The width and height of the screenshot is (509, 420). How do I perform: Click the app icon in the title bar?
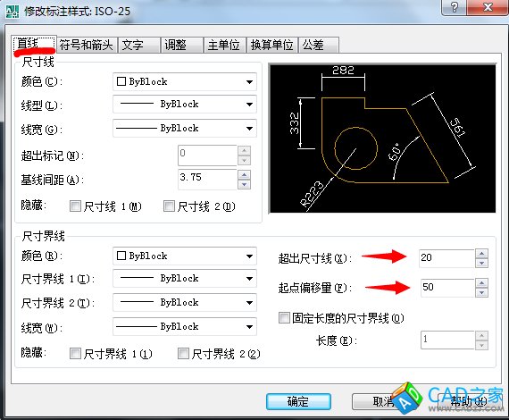pos(13,11)
